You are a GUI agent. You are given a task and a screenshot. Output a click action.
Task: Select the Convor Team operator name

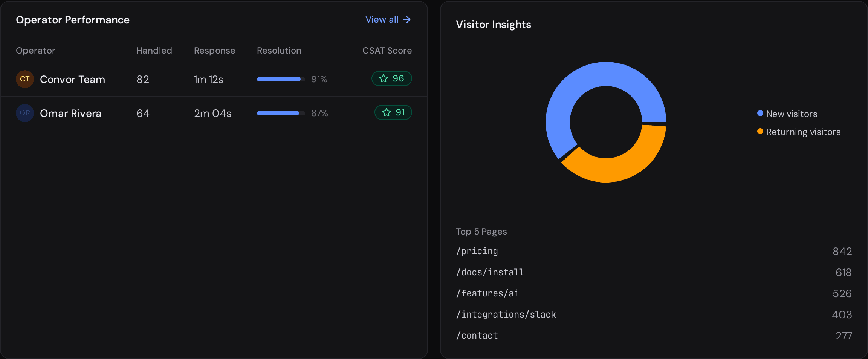point(72,80)
